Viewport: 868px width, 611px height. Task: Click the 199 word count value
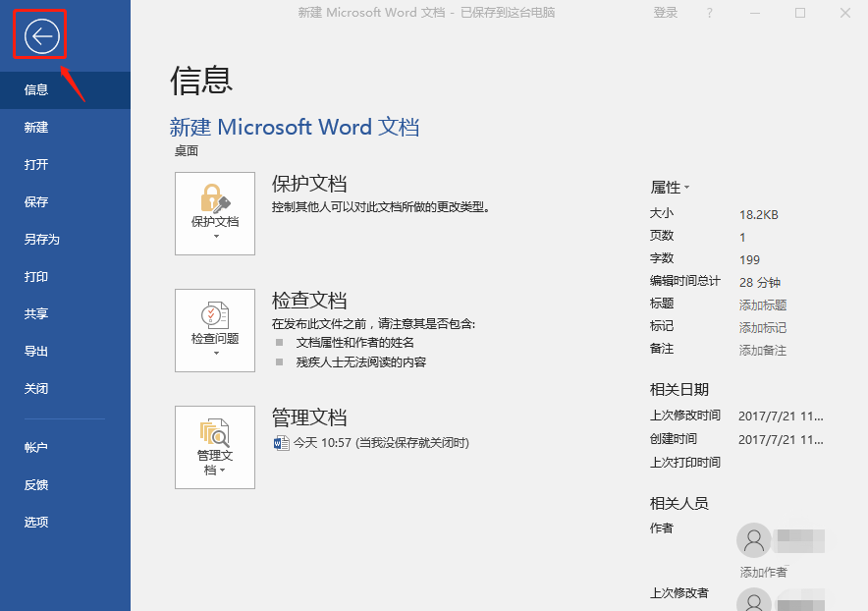click(749, 259)
